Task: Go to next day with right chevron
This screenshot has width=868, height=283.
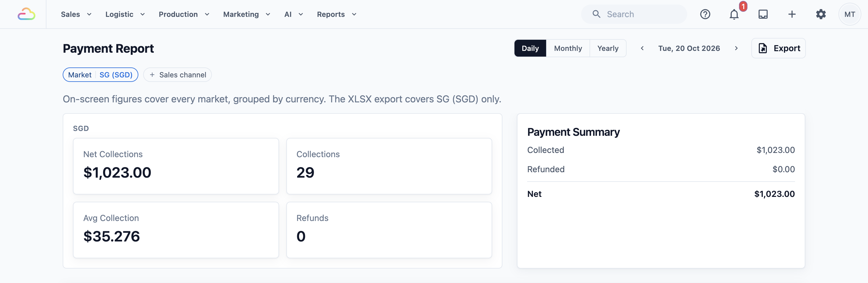Action: [x=736, y=48]
